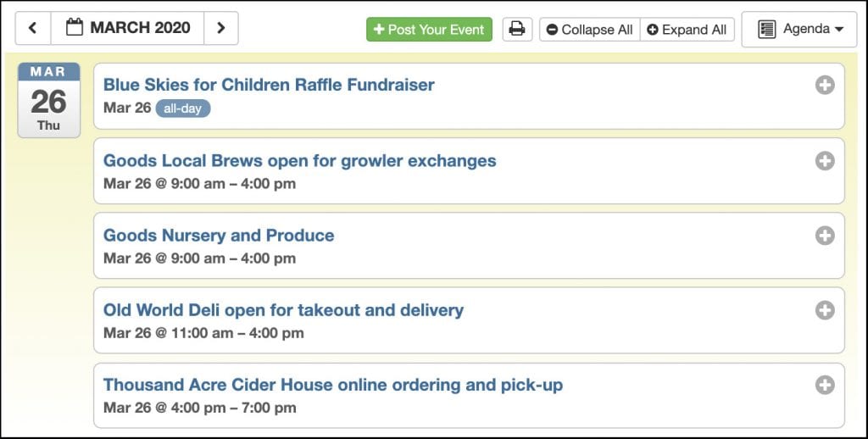
Task: Open Blue Skies for Children Raffle Fundraiser
Action: [269, 85]
